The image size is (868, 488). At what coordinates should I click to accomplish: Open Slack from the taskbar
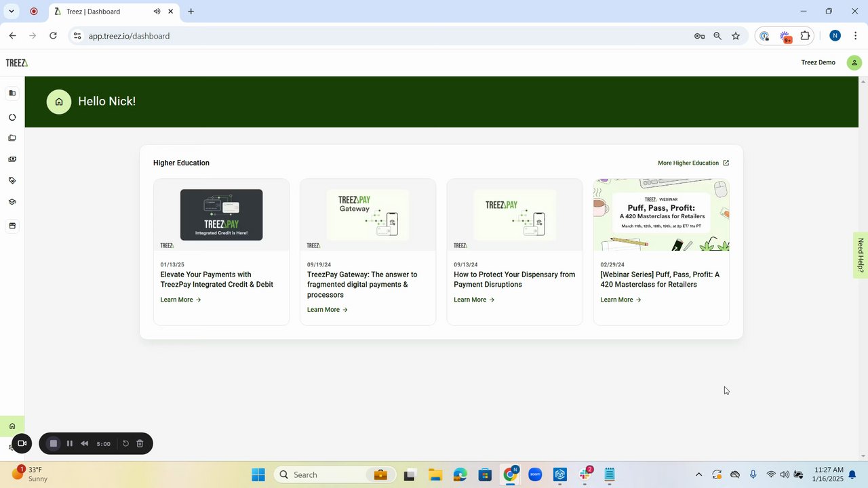(x=585, y=474)
